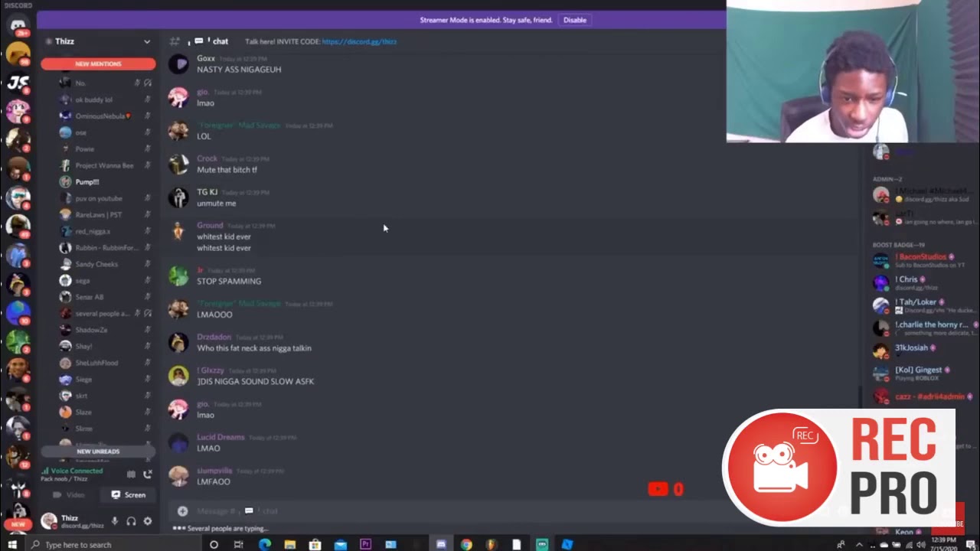Toggle noise suppression beside Voice Connected
This screenshot has width=980, height=551.
click(x=131, y=474)
